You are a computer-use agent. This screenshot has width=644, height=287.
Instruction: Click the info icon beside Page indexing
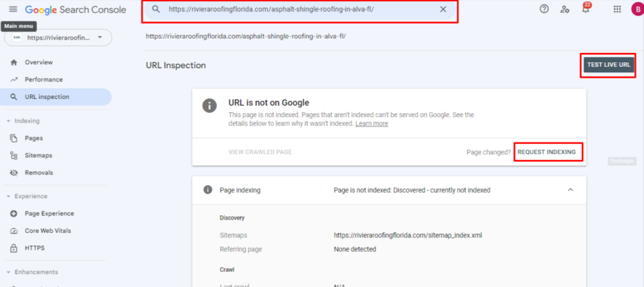208,190
